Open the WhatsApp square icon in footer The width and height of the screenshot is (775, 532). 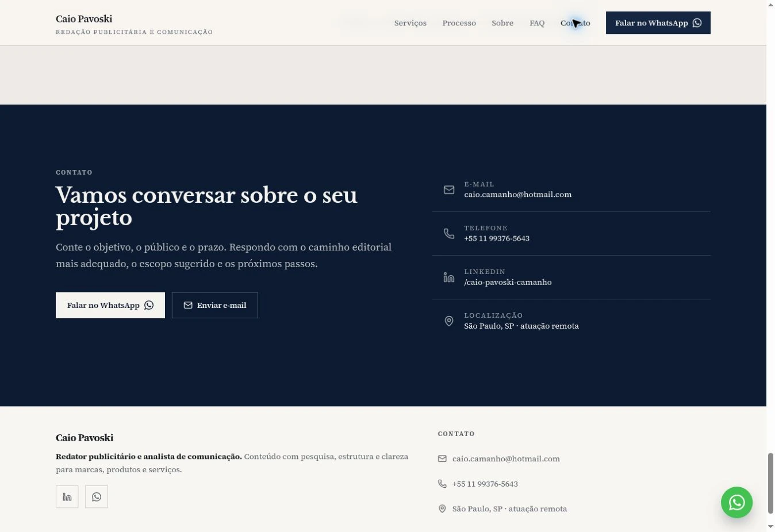[x=97, y=497]
